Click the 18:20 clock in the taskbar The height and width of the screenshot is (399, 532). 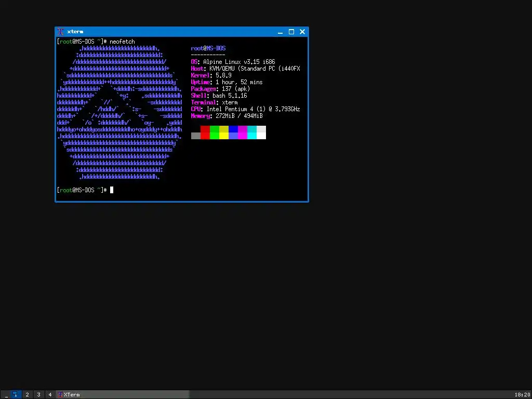click(x=522, y=395)
